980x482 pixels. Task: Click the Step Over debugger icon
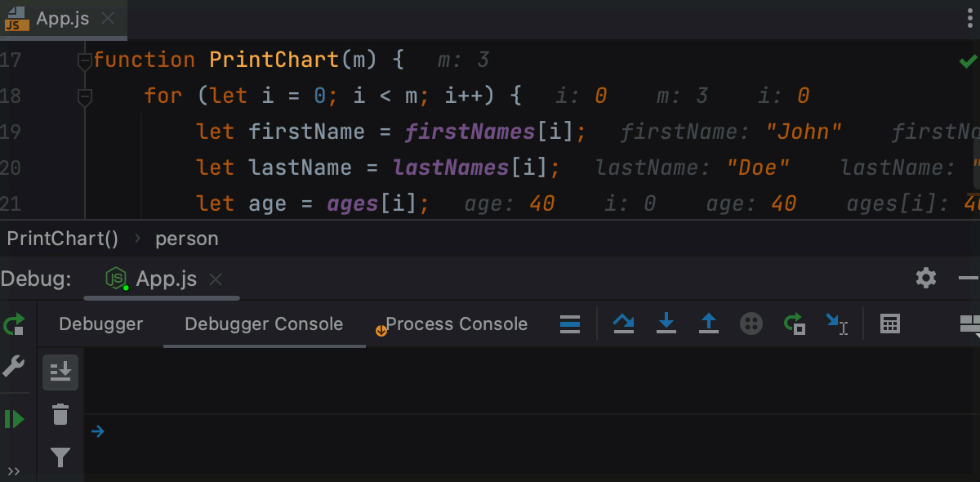click(624, 324)
